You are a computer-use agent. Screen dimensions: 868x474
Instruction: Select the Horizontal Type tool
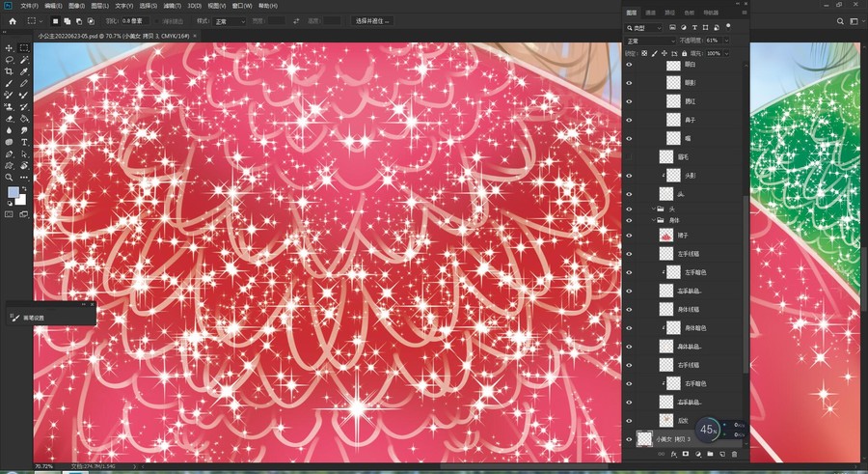click(24, 143)
